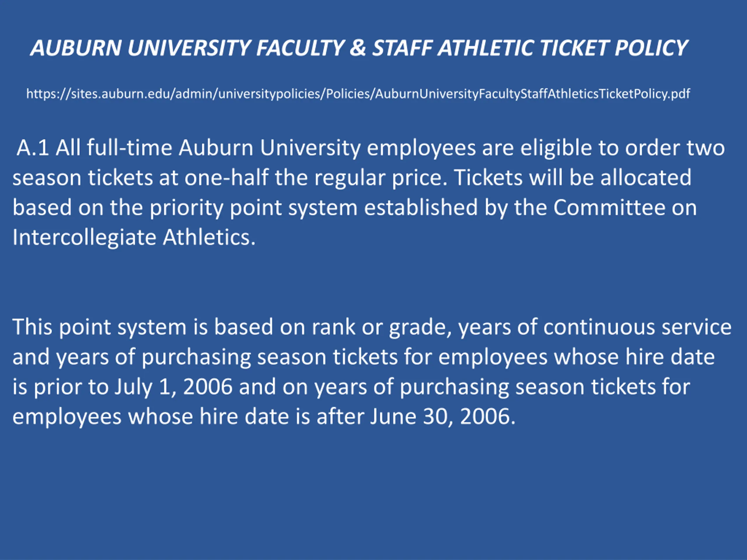Click the slide title about Athletic Ticket Policy
This screenshot has height=560, width=747.
(x=359, y=48)
